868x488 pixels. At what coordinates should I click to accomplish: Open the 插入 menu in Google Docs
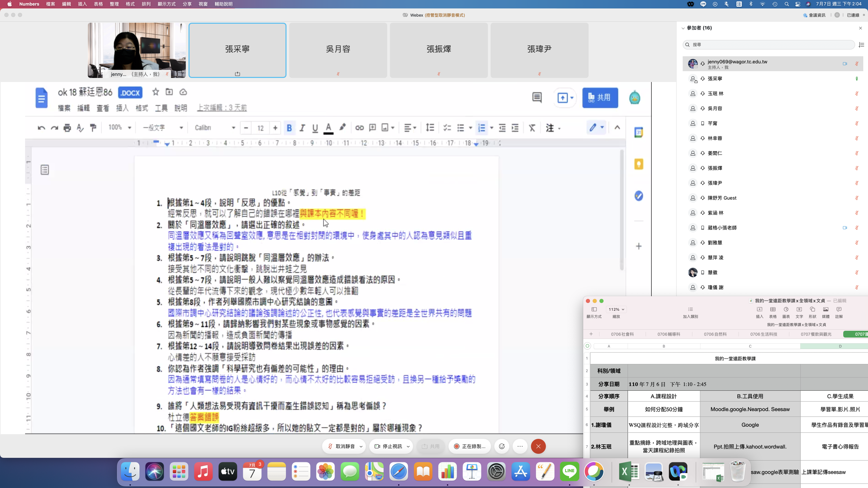coord(122,108)
